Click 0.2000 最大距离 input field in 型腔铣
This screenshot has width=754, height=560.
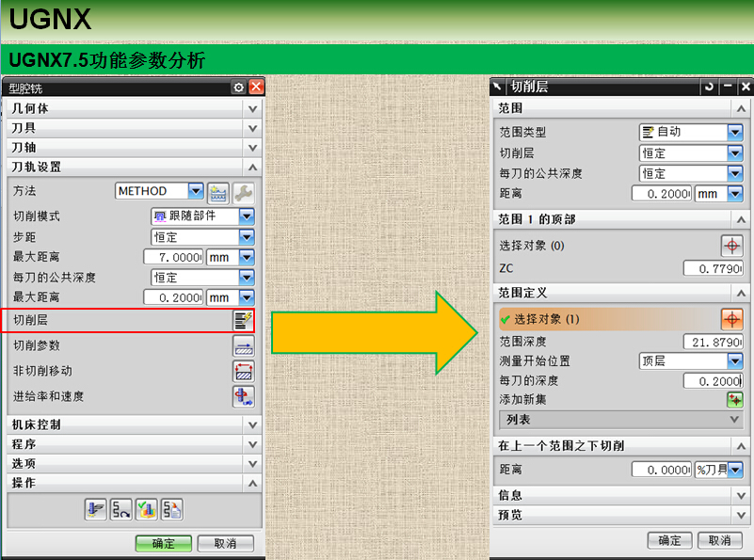coord(173,297)
